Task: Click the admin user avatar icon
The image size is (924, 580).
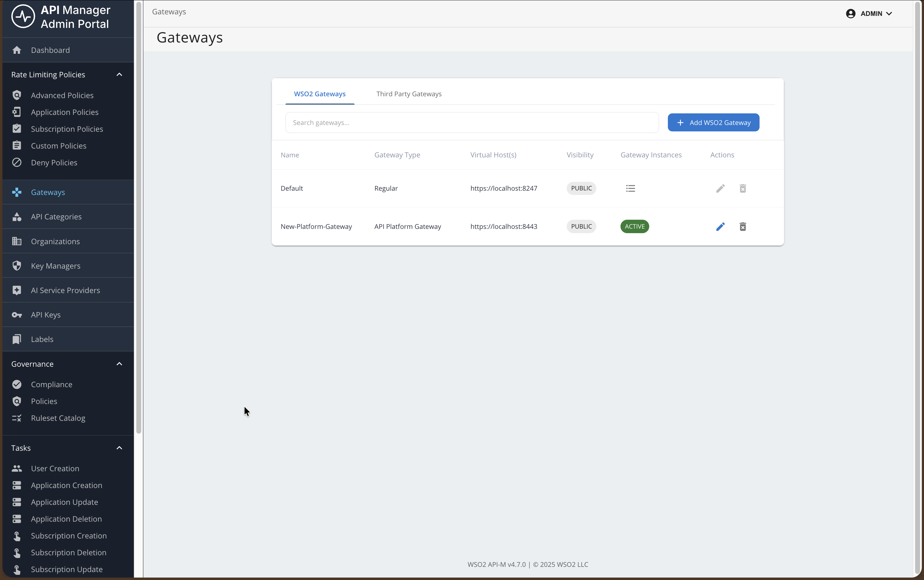Action: point(850,13)
